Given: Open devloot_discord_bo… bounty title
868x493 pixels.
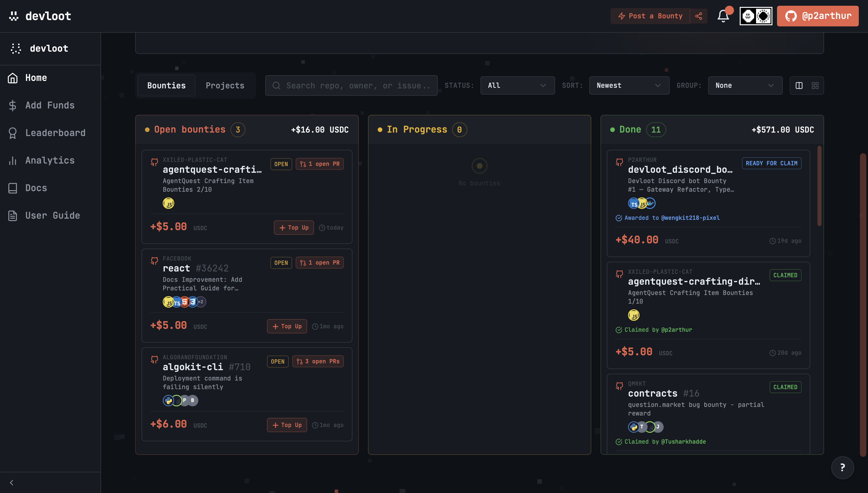Looking at the screenshot, I should (680, 170).
